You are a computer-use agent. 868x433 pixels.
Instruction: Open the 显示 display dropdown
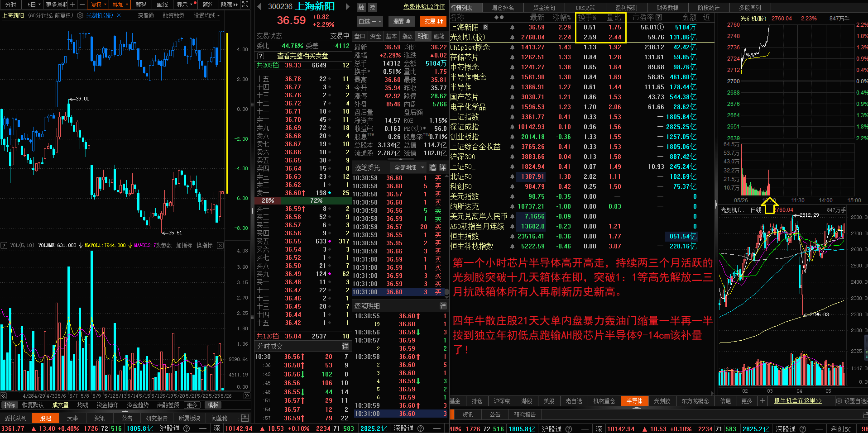click(186, 5)
